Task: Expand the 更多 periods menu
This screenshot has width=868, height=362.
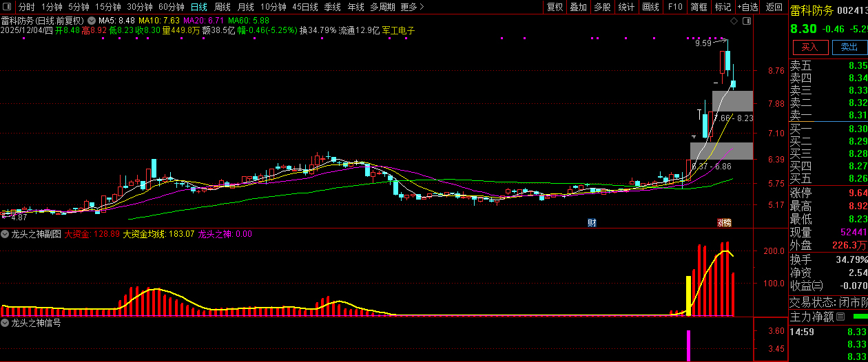Action: tap(412, 7)
